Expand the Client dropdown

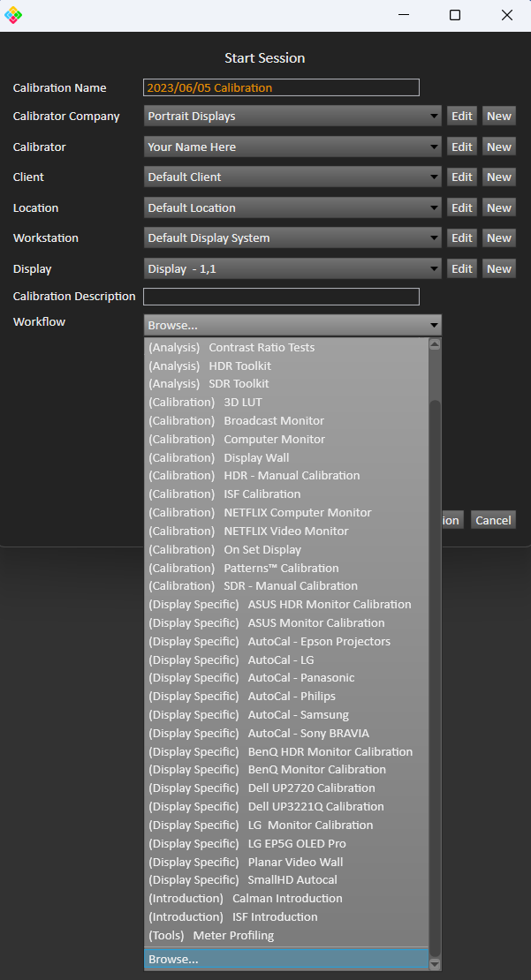292,177
